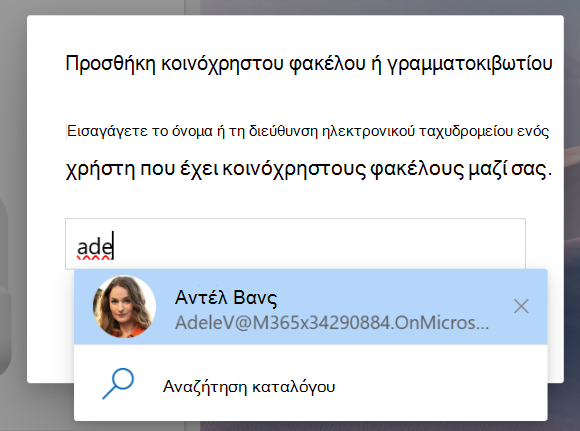Click the magnifying glass search icon
The width and height of the screenshot is (580, 431).
(x=118, y=383)
